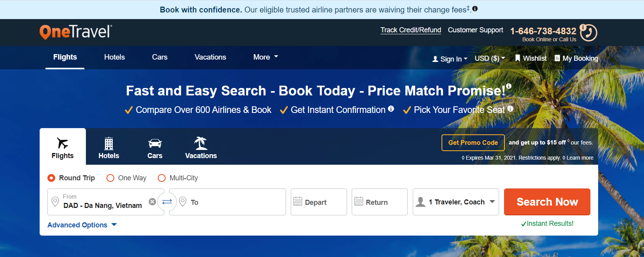Open Wishlist via the bookmark icon
The image size is (644, 257).
[x=531, y=58]
